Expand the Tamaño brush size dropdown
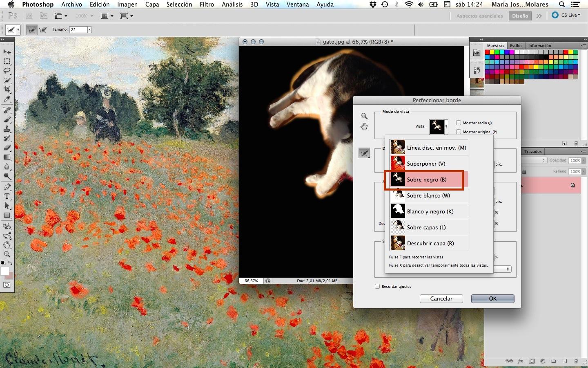Screen dimensions: 588x368 89,29
